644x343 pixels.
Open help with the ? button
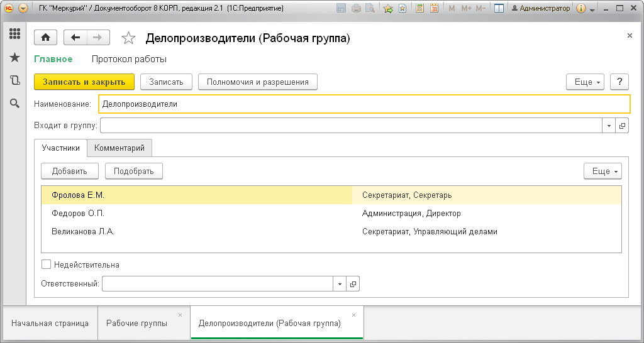[x=619, y=82]
